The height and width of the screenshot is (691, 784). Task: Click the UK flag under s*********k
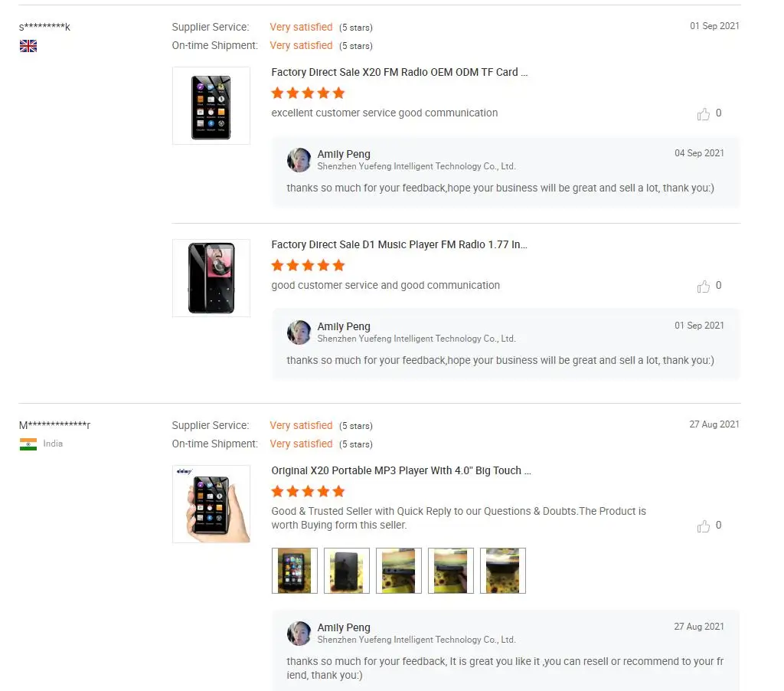point(28,46)
